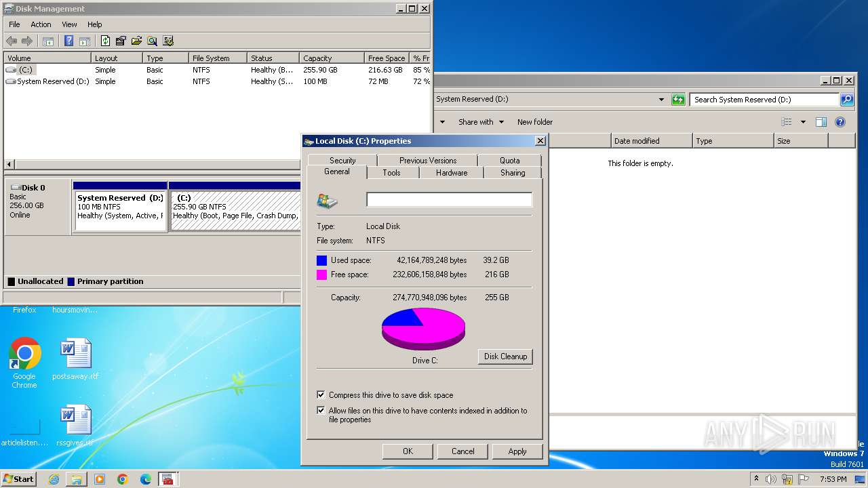Screen dimensions: 868x488
Task: Click the clock showing 7:53 PM
Action: (833, 479)
